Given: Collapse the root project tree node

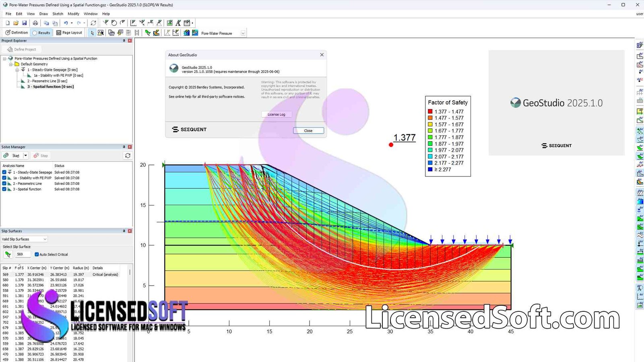Looking at the screenshot, I should pyautogui.click(x=4, y=59).
